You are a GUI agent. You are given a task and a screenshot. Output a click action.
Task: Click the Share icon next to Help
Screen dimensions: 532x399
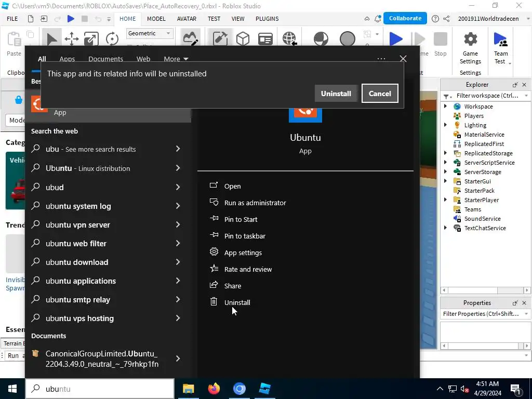click(446, 19)
